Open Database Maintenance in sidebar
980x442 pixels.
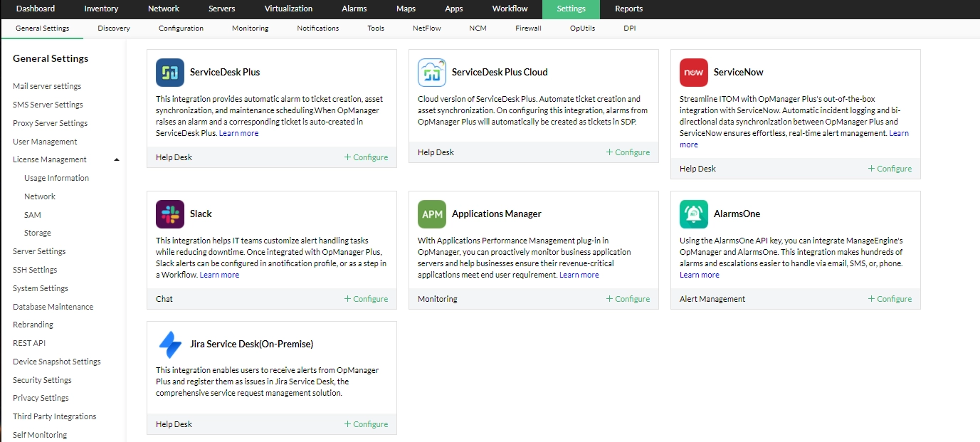pos(53,307)
